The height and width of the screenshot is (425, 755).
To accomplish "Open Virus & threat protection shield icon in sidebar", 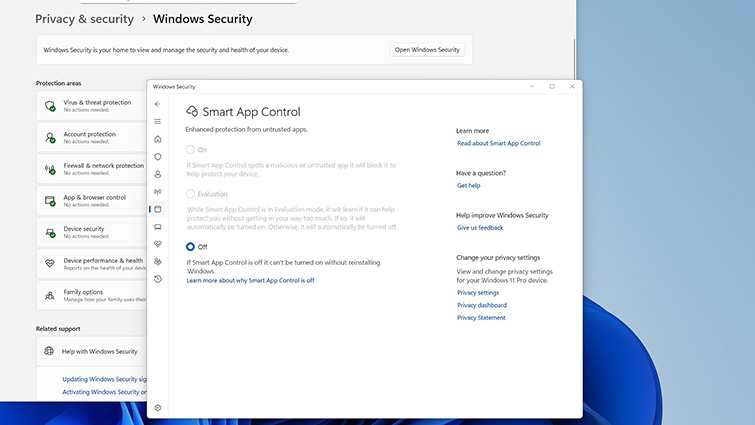I will [157, 156].
